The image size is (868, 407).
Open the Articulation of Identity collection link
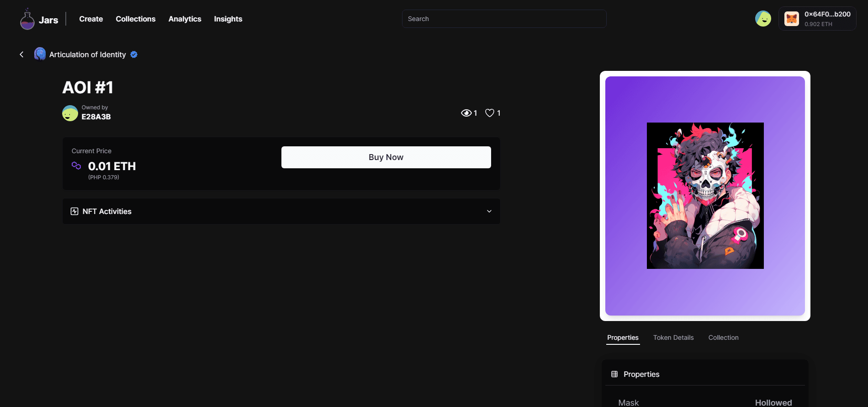coord(87,54)
